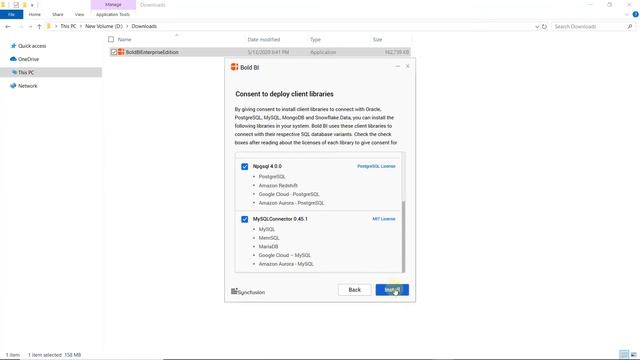Click the new folder icon in title bar

pyautogui.click(x=24, y=5)
